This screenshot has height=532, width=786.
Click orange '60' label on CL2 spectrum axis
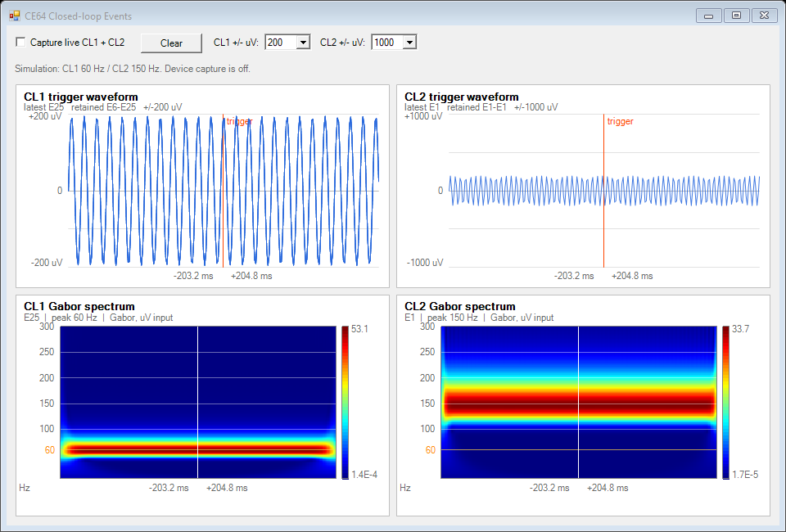(430, 450)
